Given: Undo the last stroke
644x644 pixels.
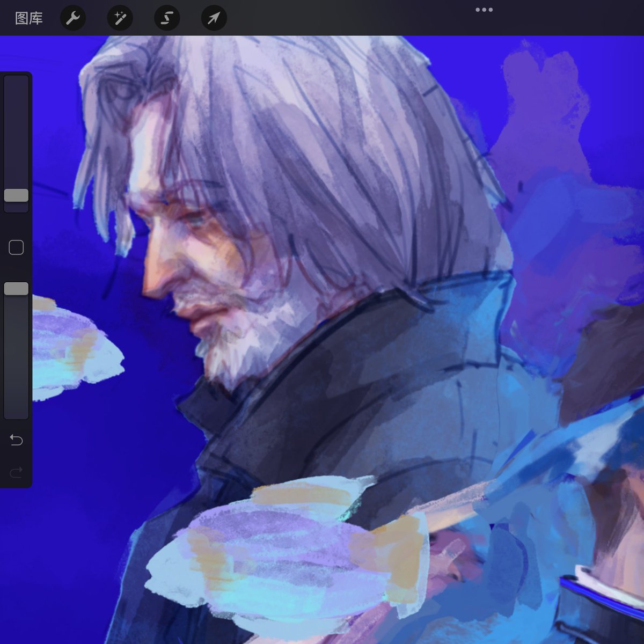Looking at the screenshot, I should coord(16,440).
